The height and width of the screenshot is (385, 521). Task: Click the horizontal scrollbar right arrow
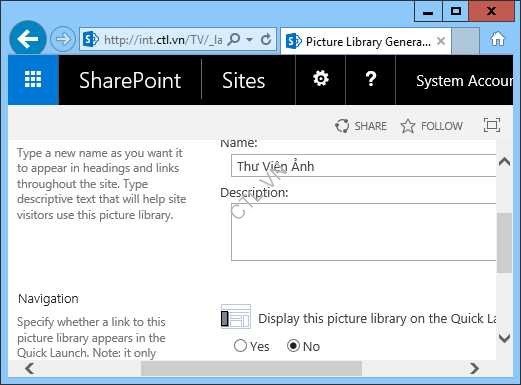tap(474, 368)
